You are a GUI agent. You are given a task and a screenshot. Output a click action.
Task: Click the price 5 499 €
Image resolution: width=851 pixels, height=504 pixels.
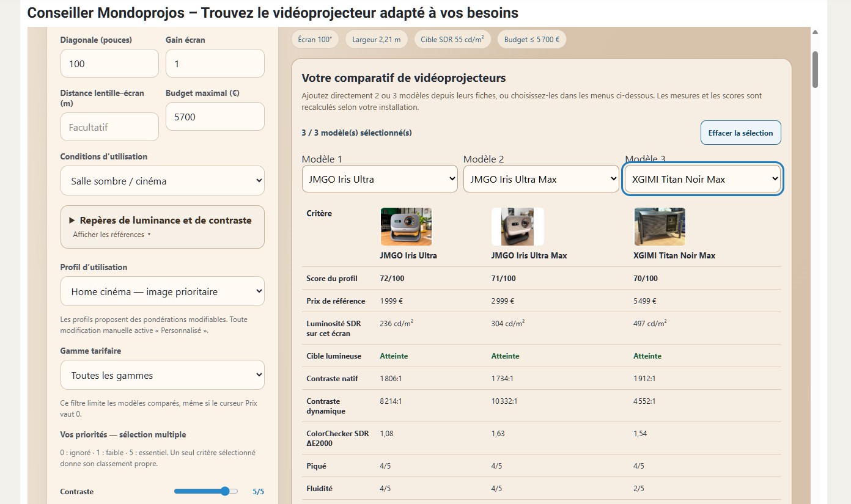pyautogui.click(x=644, y=301)
